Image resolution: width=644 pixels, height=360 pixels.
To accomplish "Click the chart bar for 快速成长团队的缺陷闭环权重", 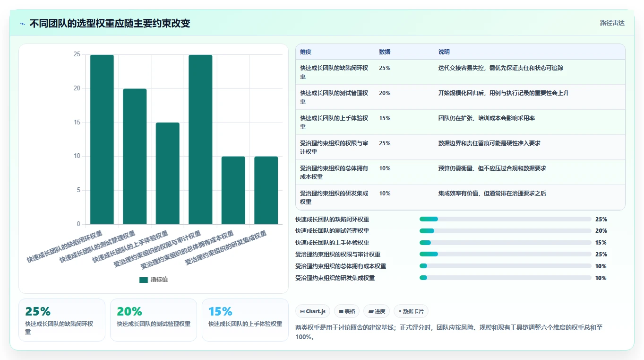I will pos(102,140).
